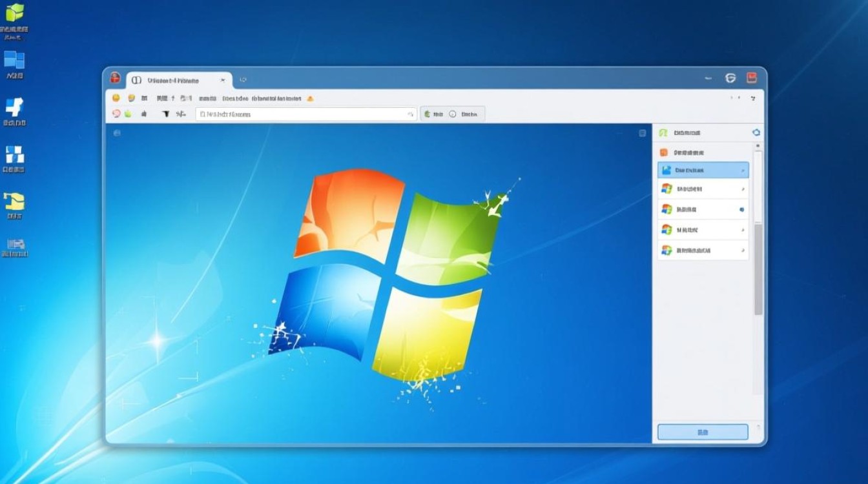Expand the highlighted blue sidebar item arrow
The image size is (868, 484).
tap(743, 170)
